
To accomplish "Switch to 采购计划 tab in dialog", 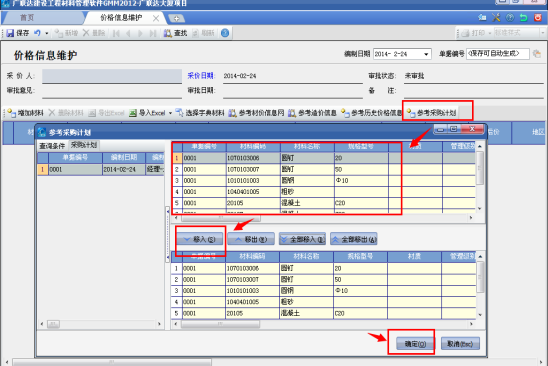I will point(84,145).
